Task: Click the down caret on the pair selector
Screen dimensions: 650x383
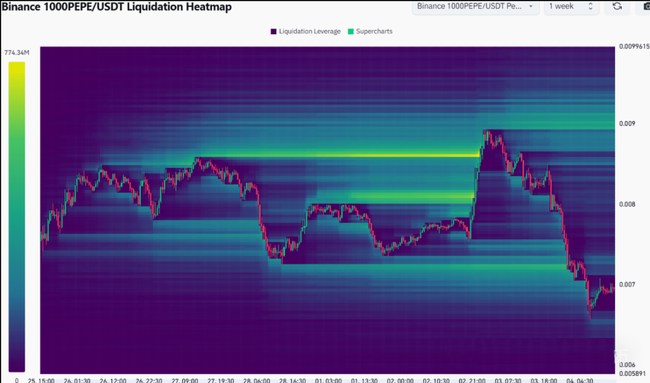Action: pyautogui.click(x=531, y=6)
